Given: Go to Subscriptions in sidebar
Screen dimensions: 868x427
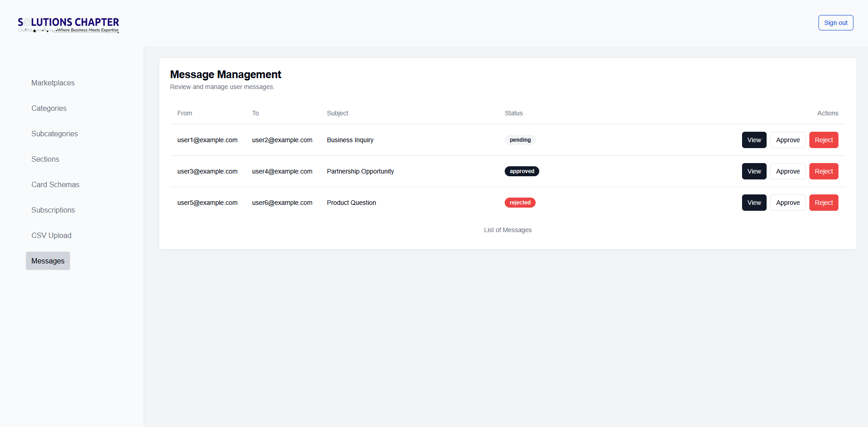Looking at the screenshot, I should tap(53, 210).
